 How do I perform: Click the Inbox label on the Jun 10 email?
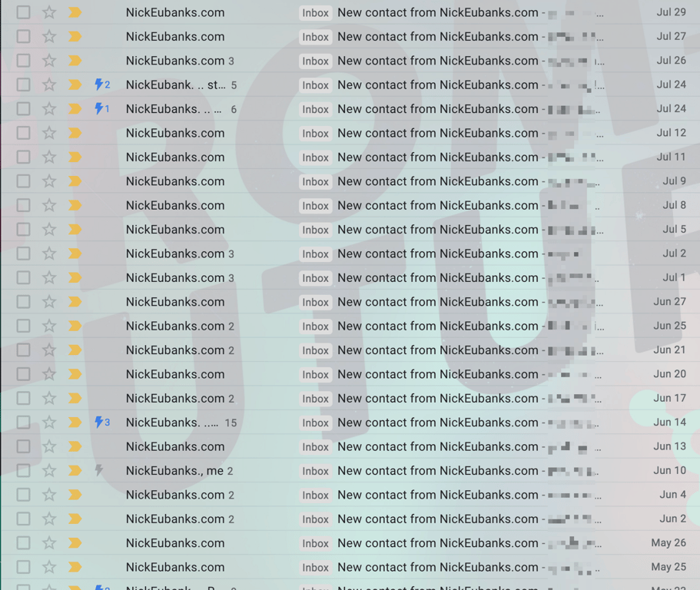click(315, 471)
